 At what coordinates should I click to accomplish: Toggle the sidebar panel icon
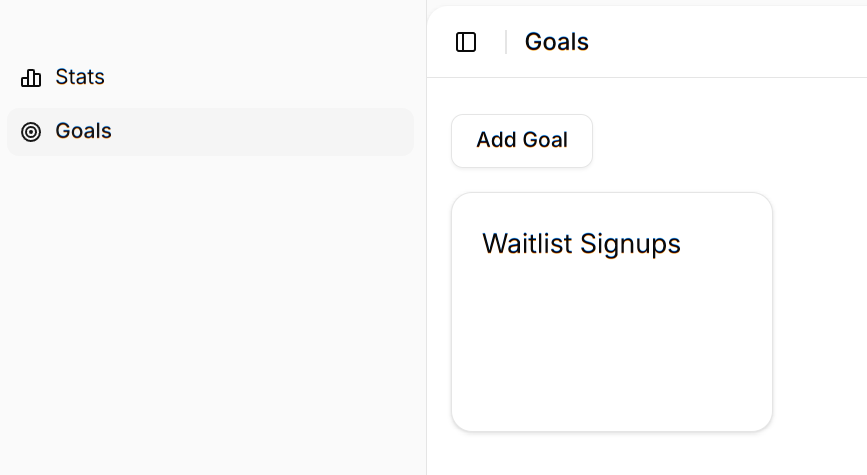click(466, 42)
